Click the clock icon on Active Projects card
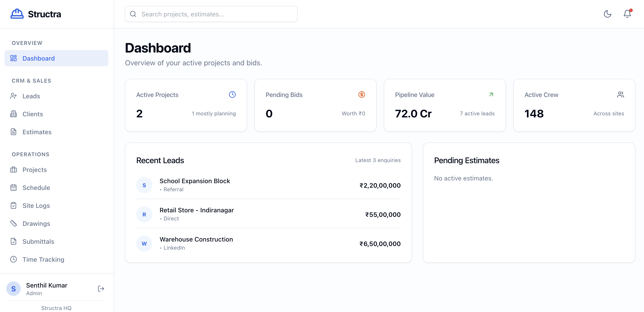The height and width of the screenshot is (312, 644). [x=232, y=94]
